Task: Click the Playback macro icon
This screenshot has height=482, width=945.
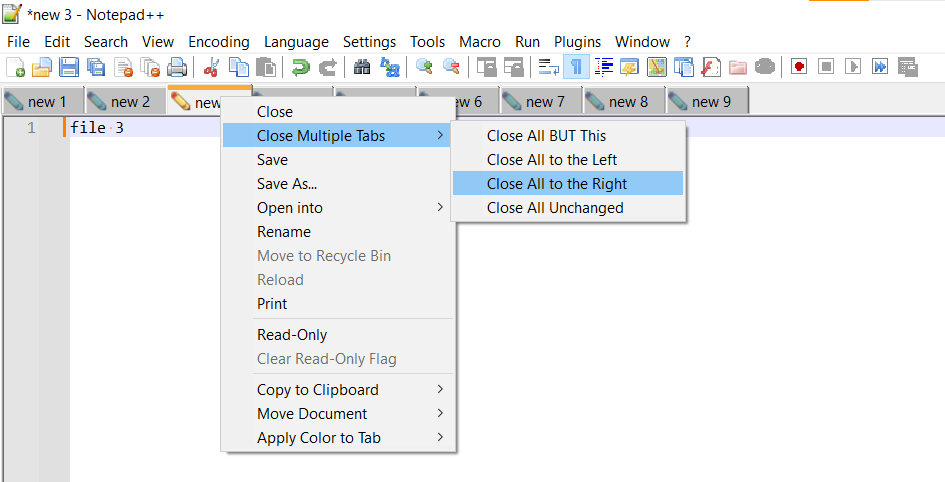Action: [853, 66]
